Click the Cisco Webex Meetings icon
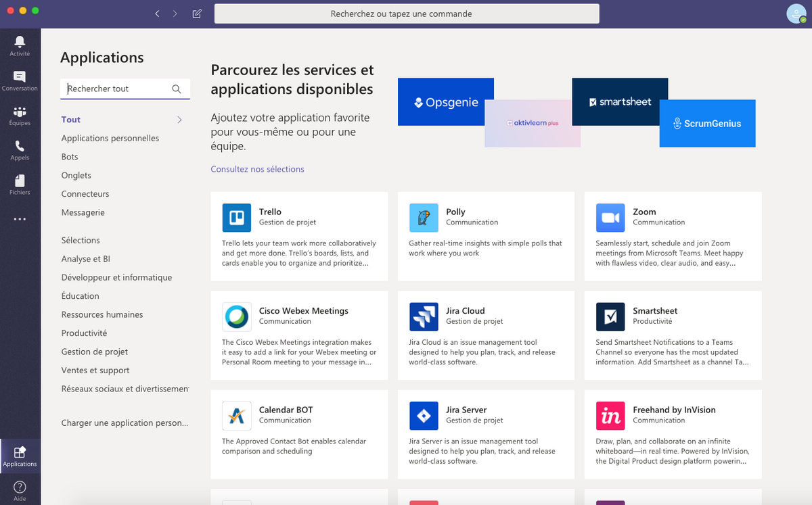The width and height of the screenshot is (812, 505). (236, 316)
